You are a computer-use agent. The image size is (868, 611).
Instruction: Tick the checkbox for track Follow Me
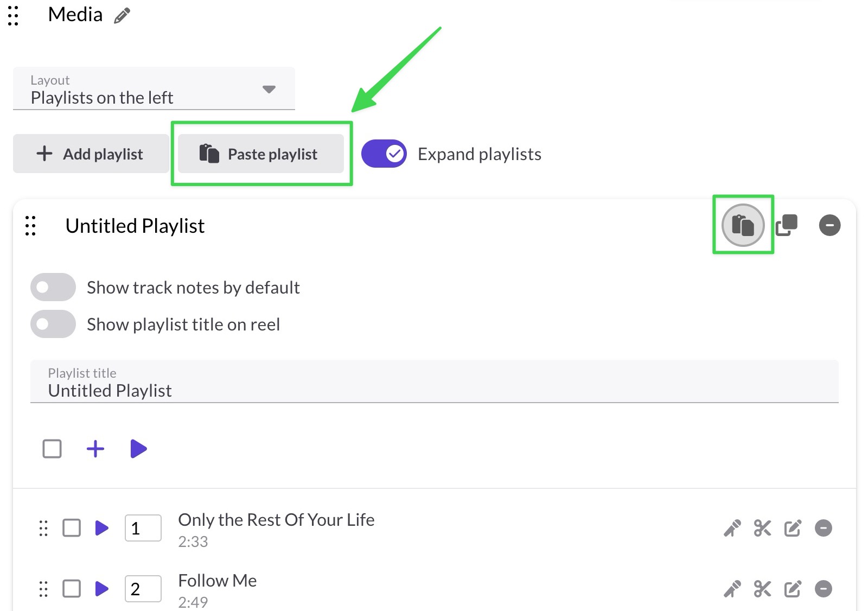coord(72,589)
